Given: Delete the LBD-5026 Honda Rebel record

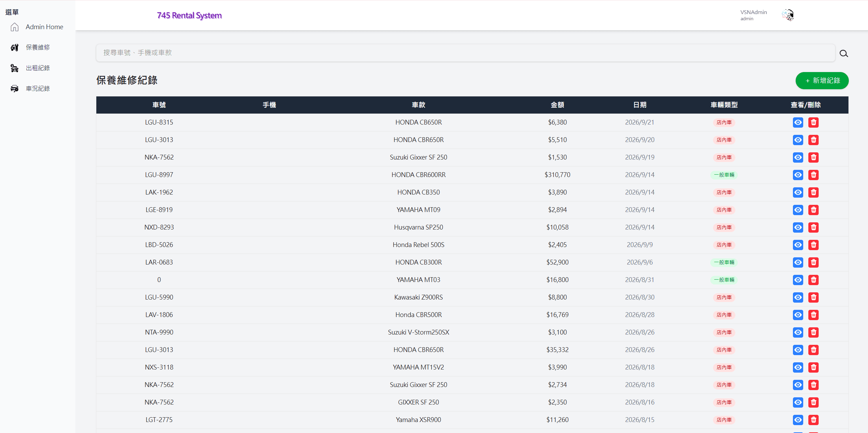Looking at the screenshot, I should pos(813,245).
